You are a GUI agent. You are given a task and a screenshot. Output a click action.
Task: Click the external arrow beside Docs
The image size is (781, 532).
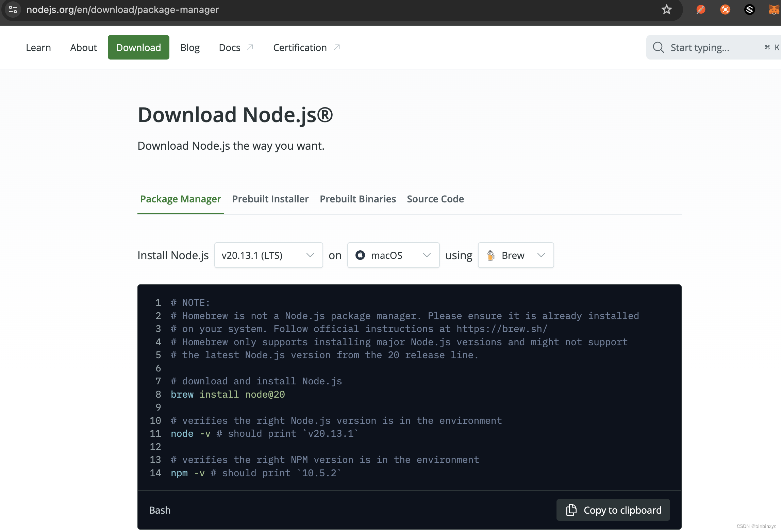click(x=250, y=47)
